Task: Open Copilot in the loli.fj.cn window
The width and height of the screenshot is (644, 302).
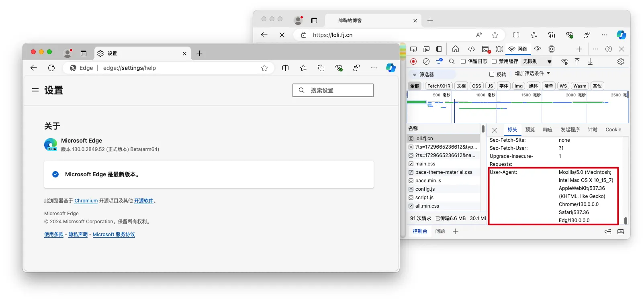Action: [x=622, y=35]
